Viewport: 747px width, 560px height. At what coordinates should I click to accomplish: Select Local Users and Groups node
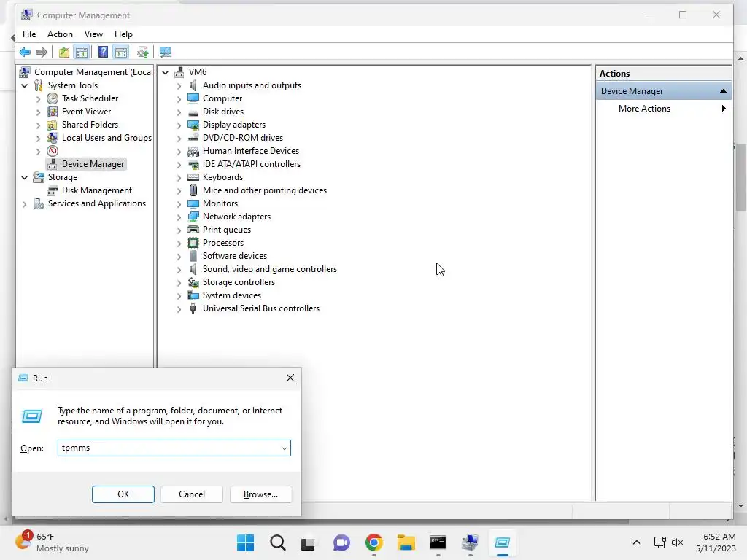107,138
